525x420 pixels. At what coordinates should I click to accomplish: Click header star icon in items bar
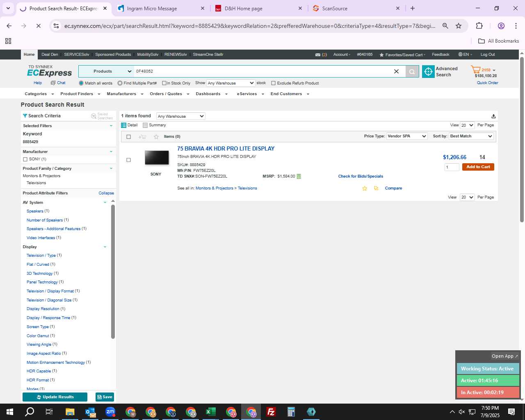tap(156, 137)
